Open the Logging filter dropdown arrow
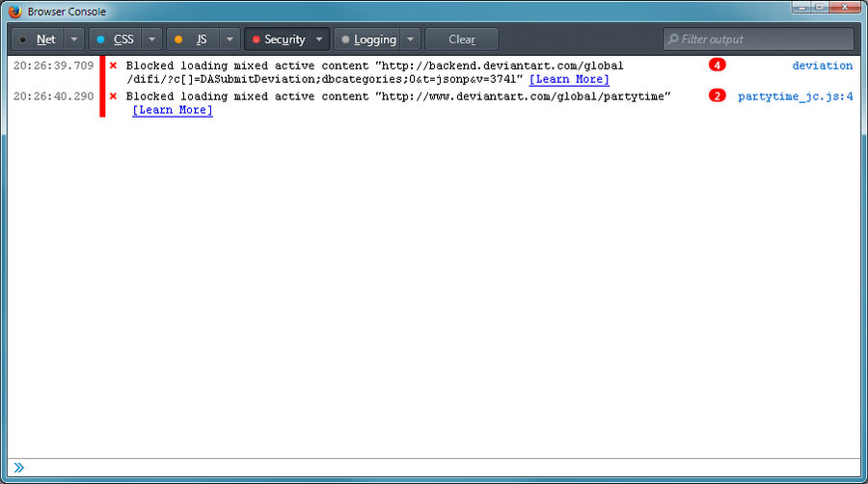Viewport: 868px width, 484px height. [410, 40]
